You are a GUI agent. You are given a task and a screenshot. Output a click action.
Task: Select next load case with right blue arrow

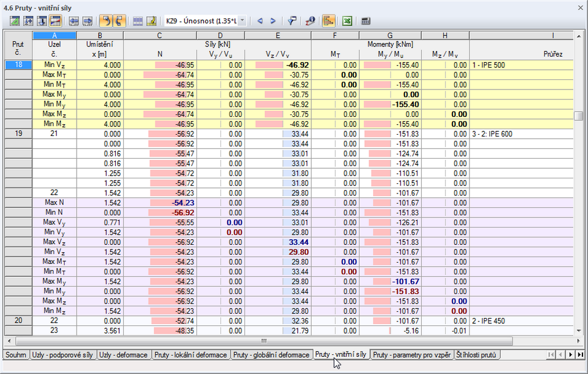[273, 21]
